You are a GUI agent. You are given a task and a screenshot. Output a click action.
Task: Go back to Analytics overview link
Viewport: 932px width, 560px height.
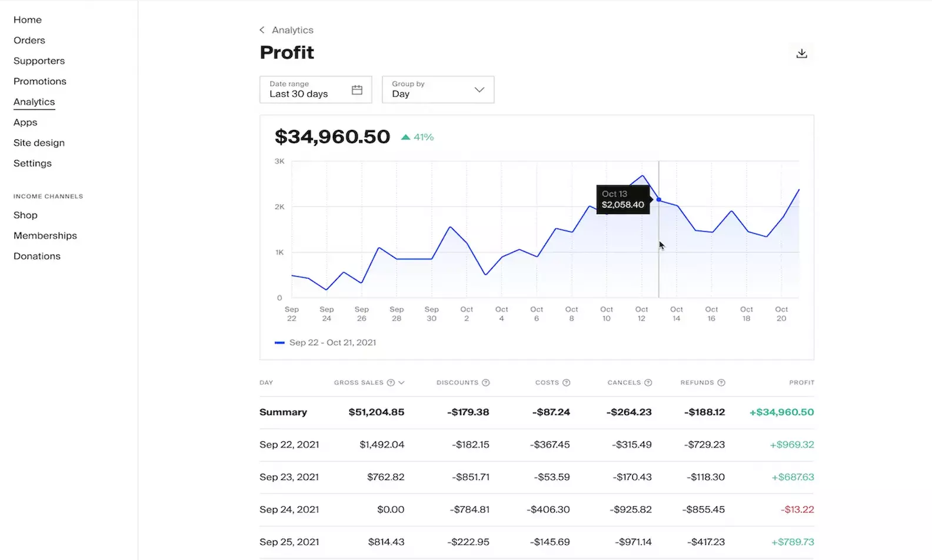coord(292,29)
